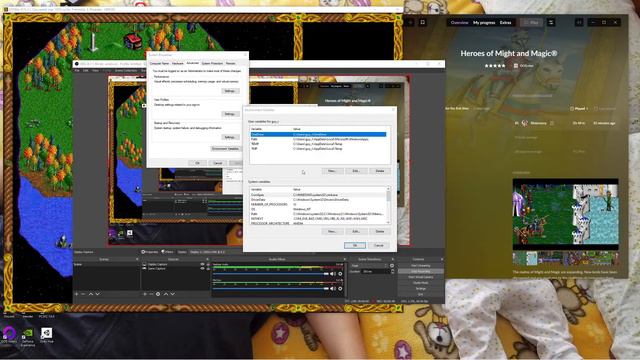This screenshot has width=640, height=360.
Task: Click Game Capture source gamepad icon
Action: [x=144, y=269]
